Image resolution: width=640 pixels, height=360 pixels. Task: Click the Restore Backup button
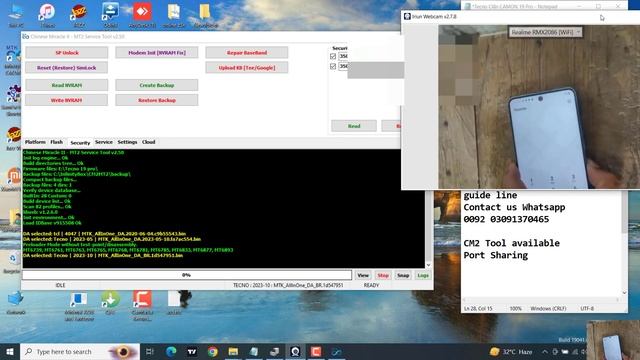tap(157, 100)
